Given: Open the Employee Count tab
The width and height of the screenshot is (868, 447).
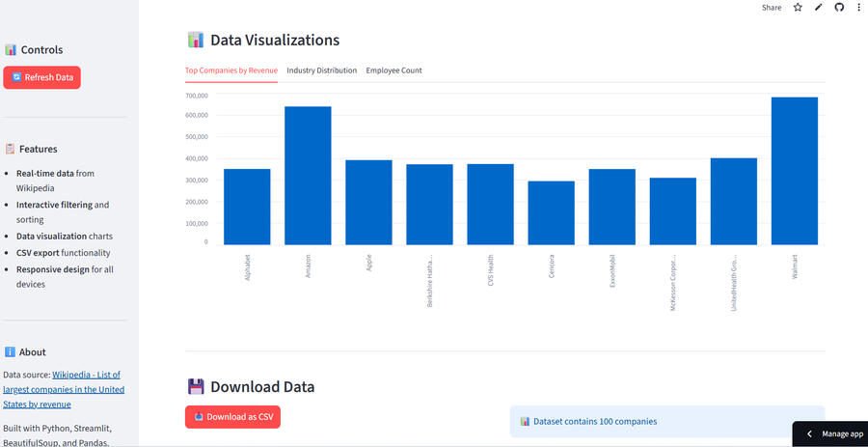Looking at the screenshot, I should point(393,70).
